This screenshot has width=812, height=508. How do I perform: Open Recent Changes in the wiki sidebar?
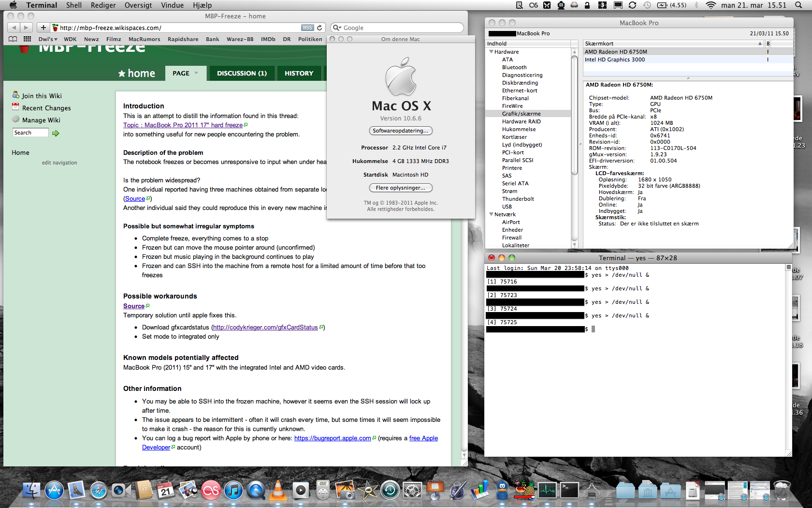tap(46, 108)
